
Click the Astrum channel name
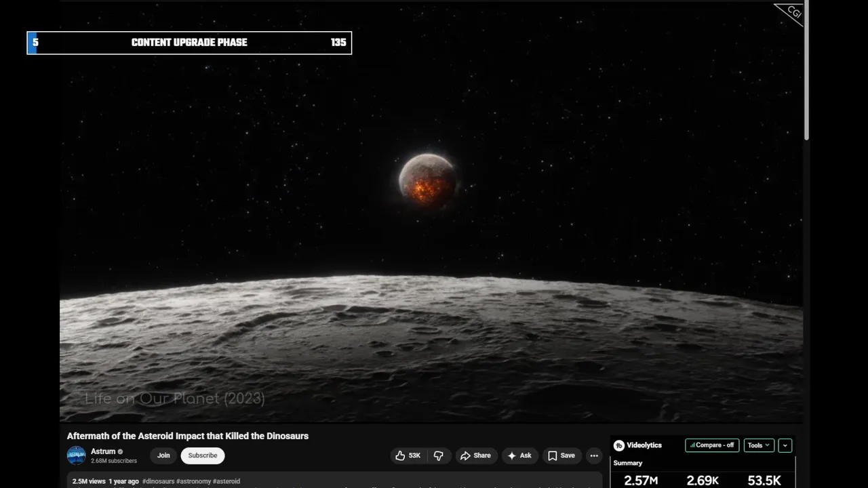coord(103,451)
